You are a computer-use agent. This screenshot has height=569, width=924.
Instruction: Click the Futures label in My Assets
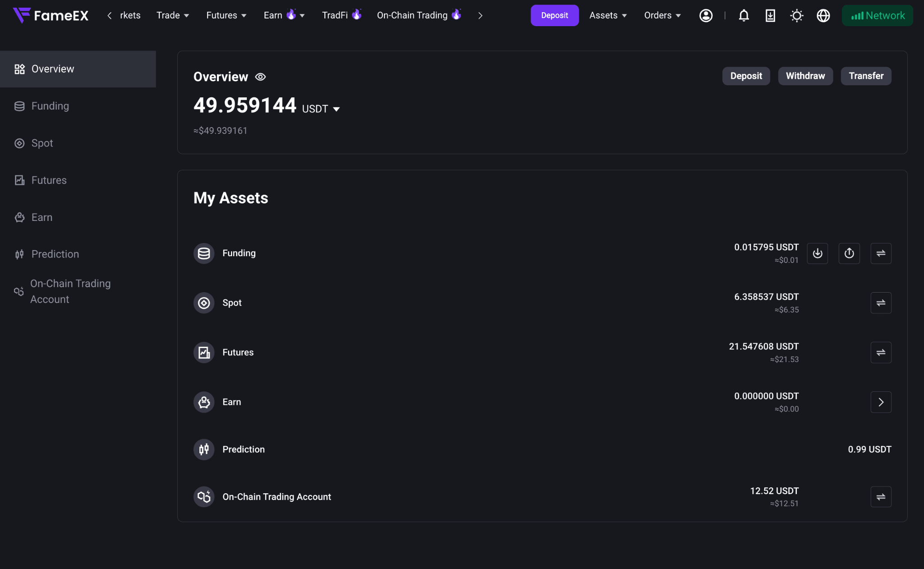pos(238,353)
